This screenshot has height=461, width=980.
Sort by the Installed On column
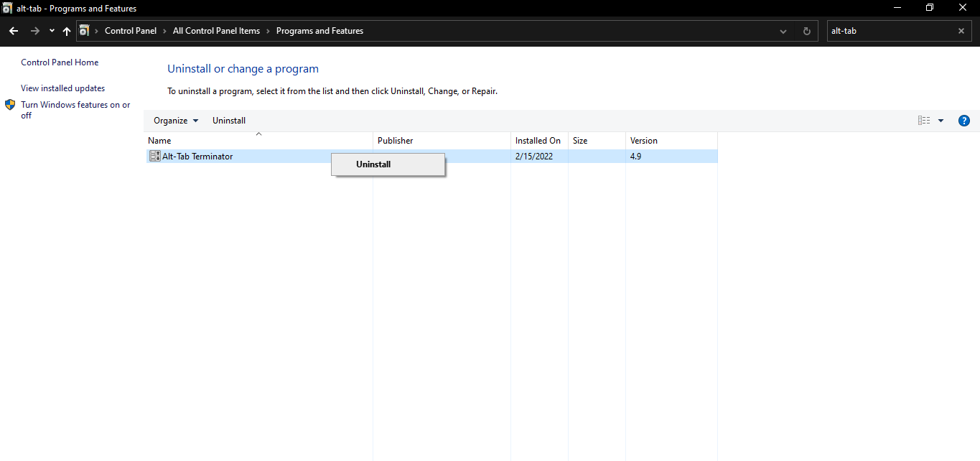click(x=538, y=141)
